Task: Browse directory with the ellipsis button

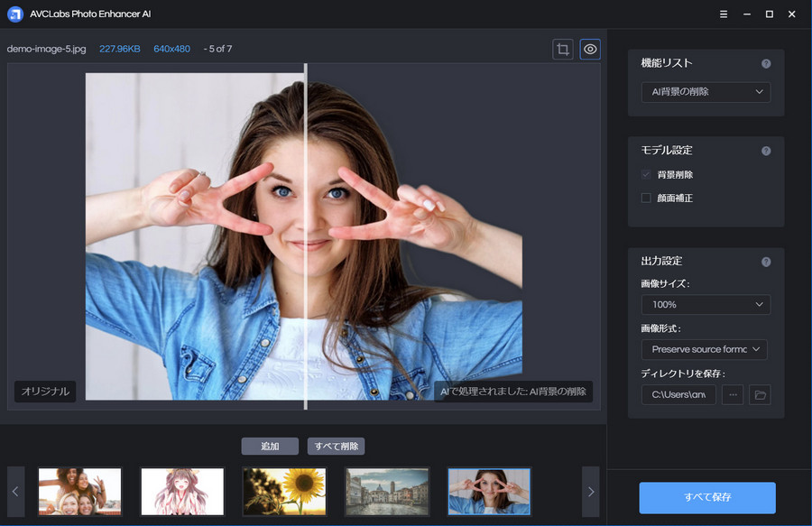Action: tap(733, 394)
